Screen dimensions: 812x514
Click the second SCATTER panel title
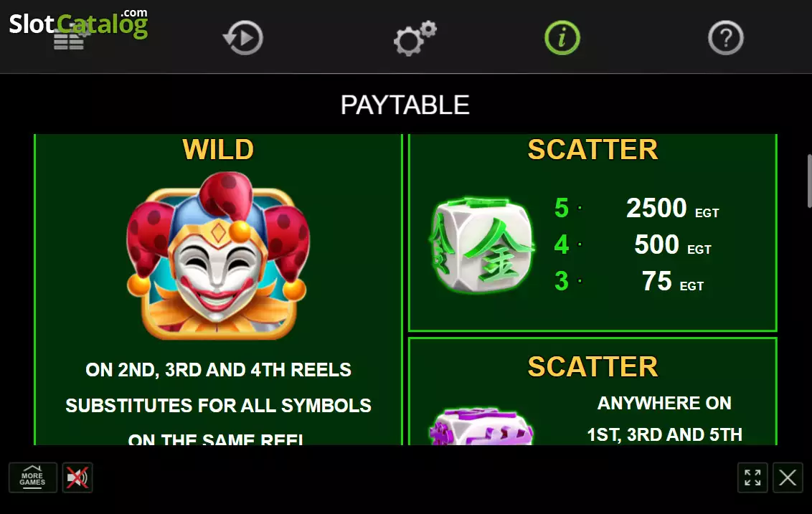(593, 367)
